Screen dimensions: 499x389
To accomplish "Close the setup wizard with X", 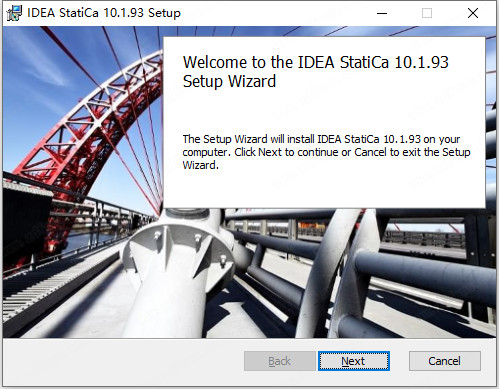I will tap(473, 13).
